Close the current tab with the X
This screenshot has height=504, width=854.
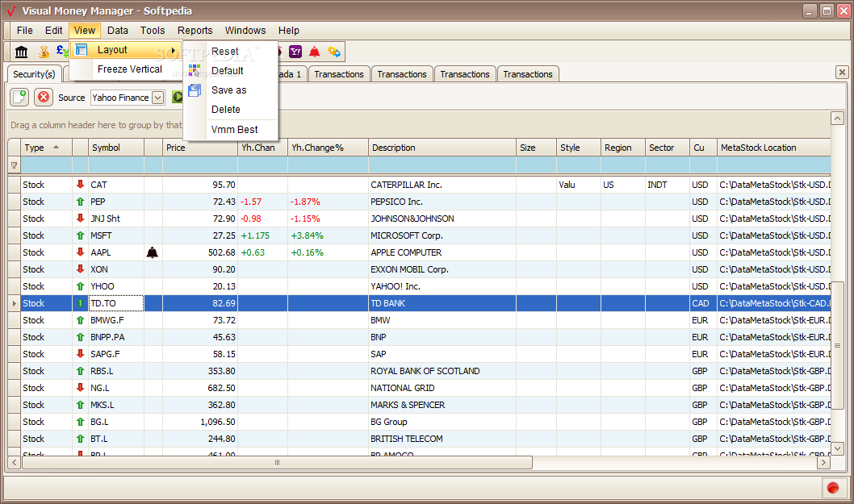[x=842, y=72]
